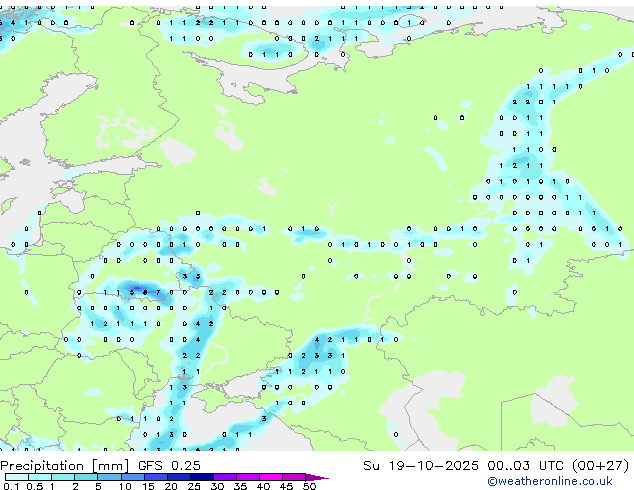Click the legend swatch between 15 and 20

point(155,477)
